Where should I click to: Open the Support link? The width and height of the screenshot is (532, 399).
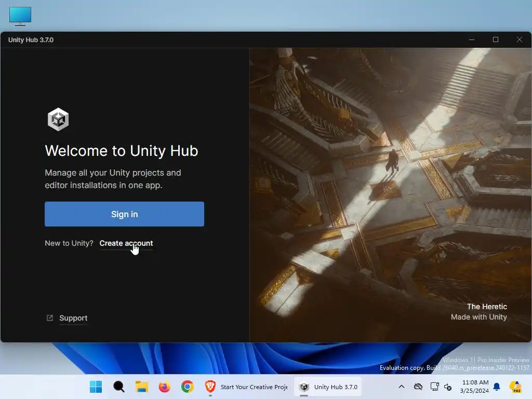73,318
